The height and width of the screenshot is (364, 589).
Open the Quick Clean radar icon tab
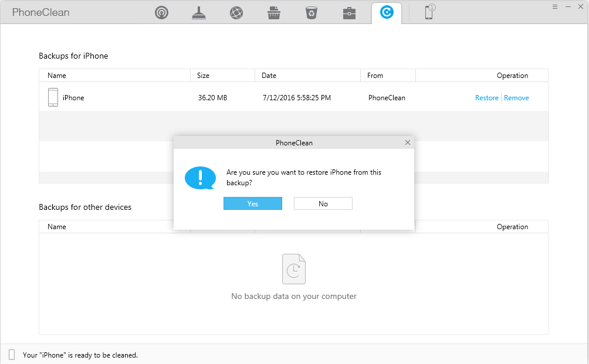pos(161,12)
